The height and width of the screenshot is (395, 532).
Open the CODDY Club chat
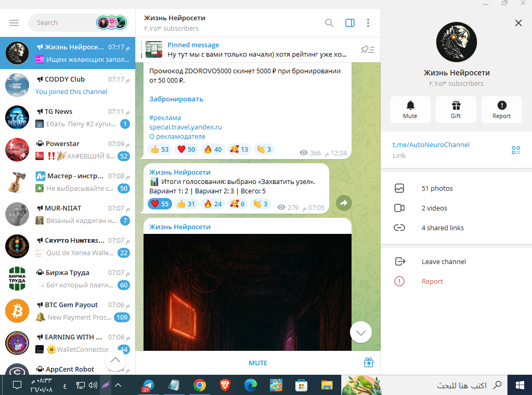click(x=68, y=85)
